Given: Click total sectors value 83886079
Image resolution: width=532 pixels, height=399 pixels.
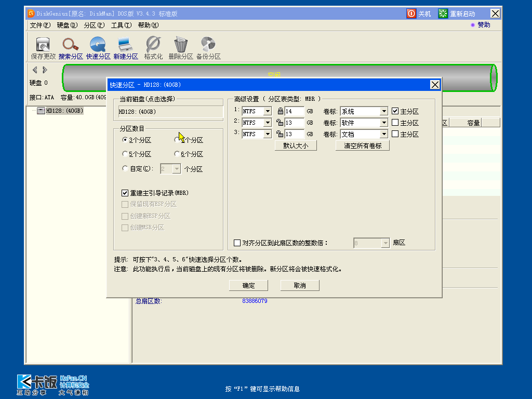Looking at the screenshot, I should [255, 301].
